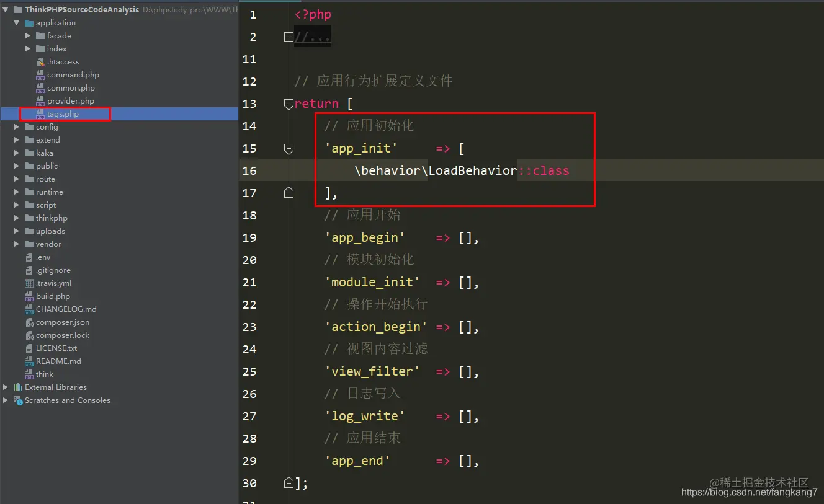Place cursor on LoadBehavior class name
The height and width of the screenshot is (504, 824).
(473, 170)
